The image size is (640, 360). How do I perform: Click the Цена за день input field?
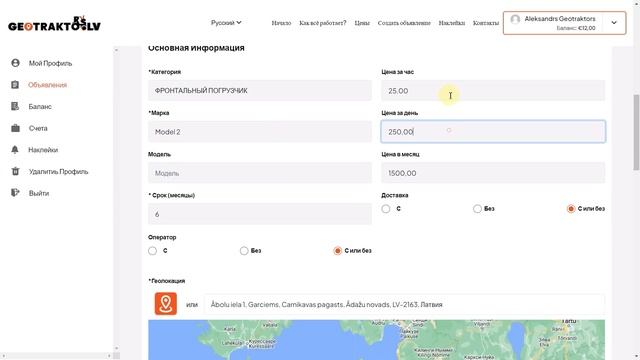pos(493,131)
